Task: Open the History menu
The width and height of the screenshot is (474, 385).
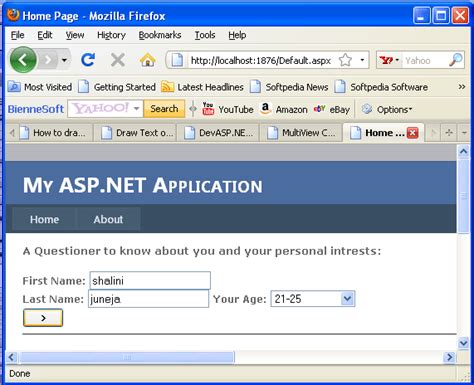Action: pyautogui.click(x=111, y=35)
